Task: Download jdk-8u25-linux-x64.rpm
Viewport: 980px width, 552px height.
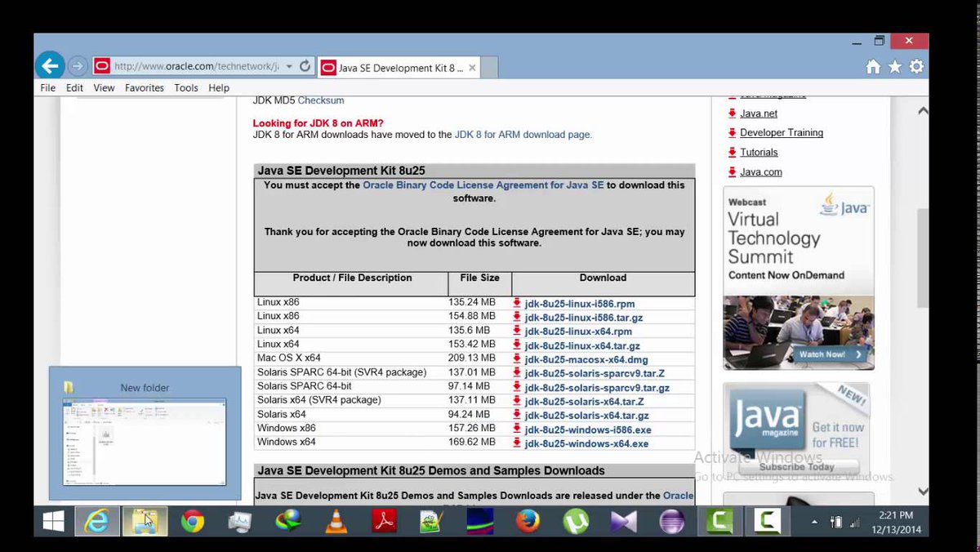Action: click(x=578, y=332)
